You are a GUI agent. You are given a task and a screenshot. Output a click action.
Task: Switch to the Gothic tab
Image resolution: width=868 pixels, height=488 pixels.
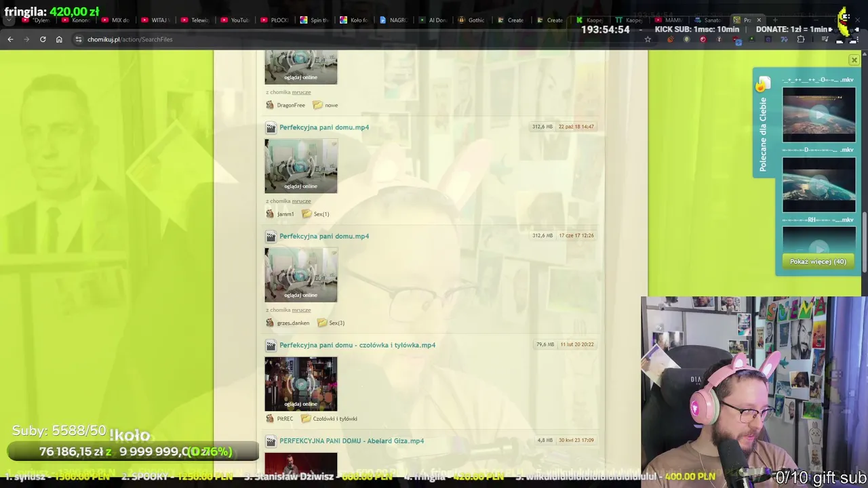(x=472, y=20)
